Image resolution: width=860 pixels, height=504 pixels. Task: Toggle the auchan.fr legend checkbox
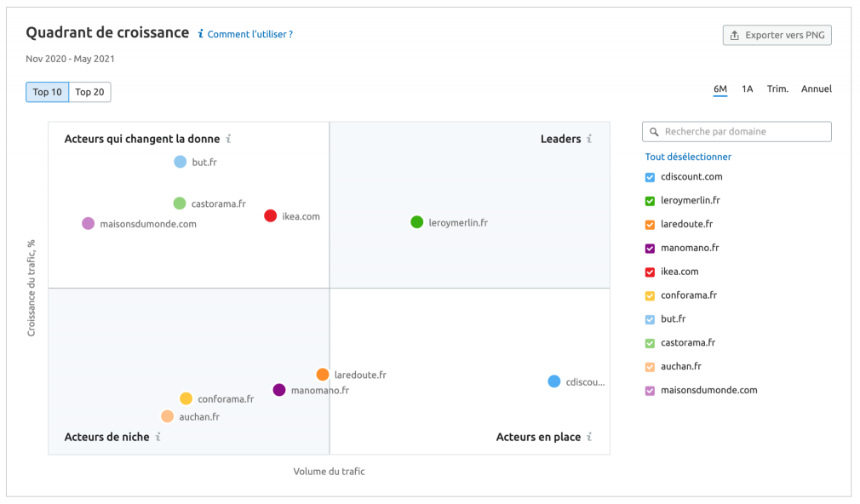650,367
